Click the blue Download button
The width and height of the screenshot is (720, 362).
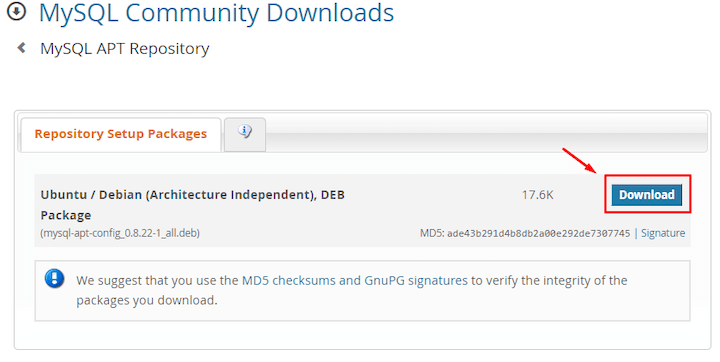(647, 195)
